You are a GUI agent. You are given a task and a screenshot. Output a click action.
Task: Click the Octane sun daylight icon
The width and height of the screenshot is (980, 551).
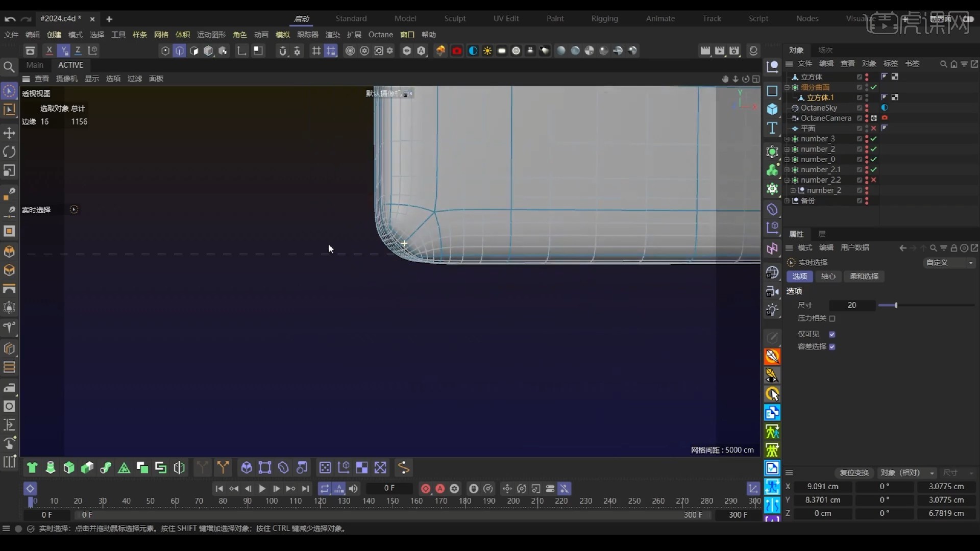click(487, 51)
